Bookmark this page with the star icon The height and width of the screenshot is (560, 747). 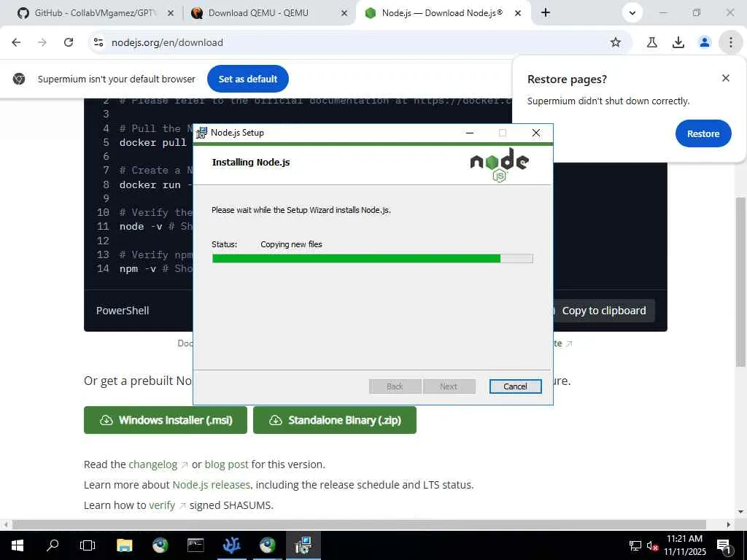[x=616, y=42]
